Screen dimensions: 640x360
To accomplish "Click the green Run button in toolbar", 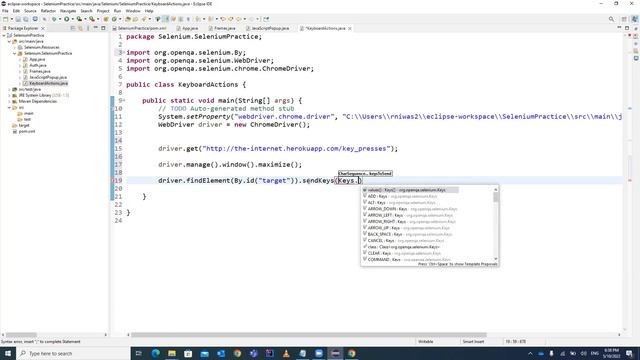I will pyautogui.click(x=67, y=19).
